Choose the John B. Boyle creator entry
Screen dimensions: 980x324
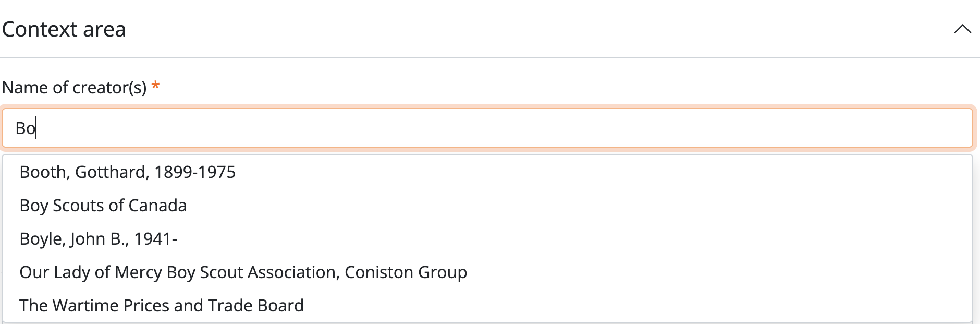pos(99,239)
